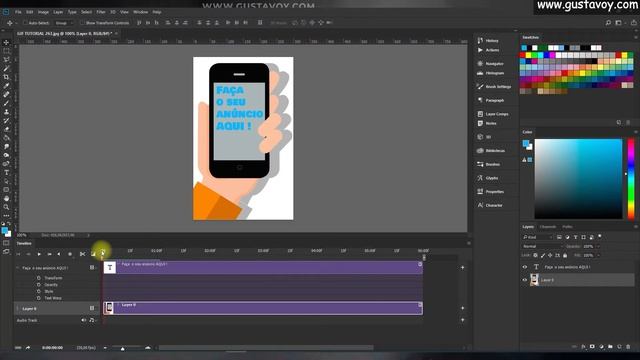Go to first frame of timeline
This screenshot has height=360, width=640.
coord(18,254)
